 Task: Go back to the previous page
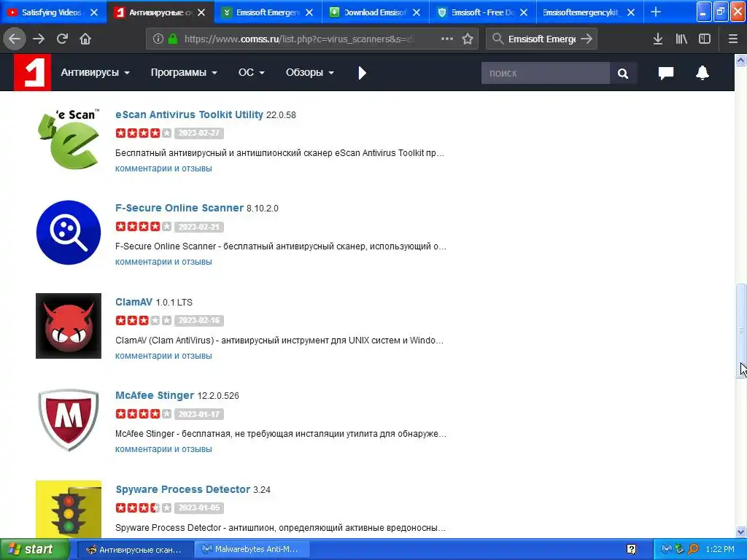point(15,39)
